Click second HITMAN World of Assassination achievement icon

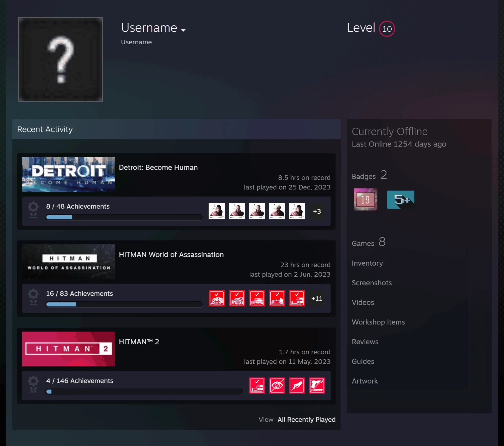tap(237, 298)
